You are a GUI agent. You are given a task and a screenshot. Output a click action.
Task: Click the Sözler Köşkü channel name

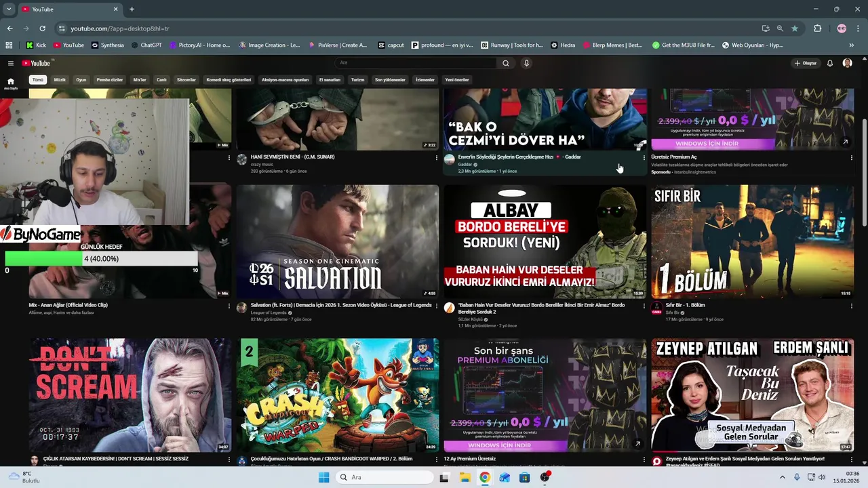(x=471, y=319)
